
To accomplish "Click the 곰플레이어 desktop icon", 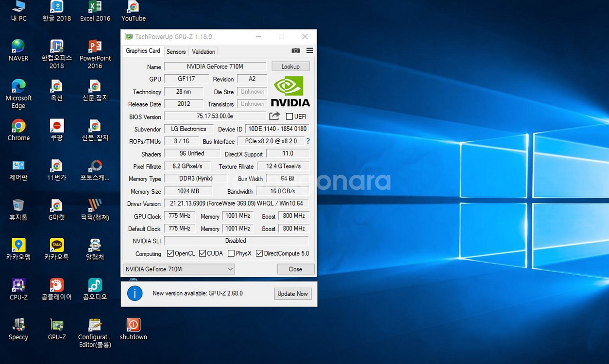I will (x=56, y=289).
